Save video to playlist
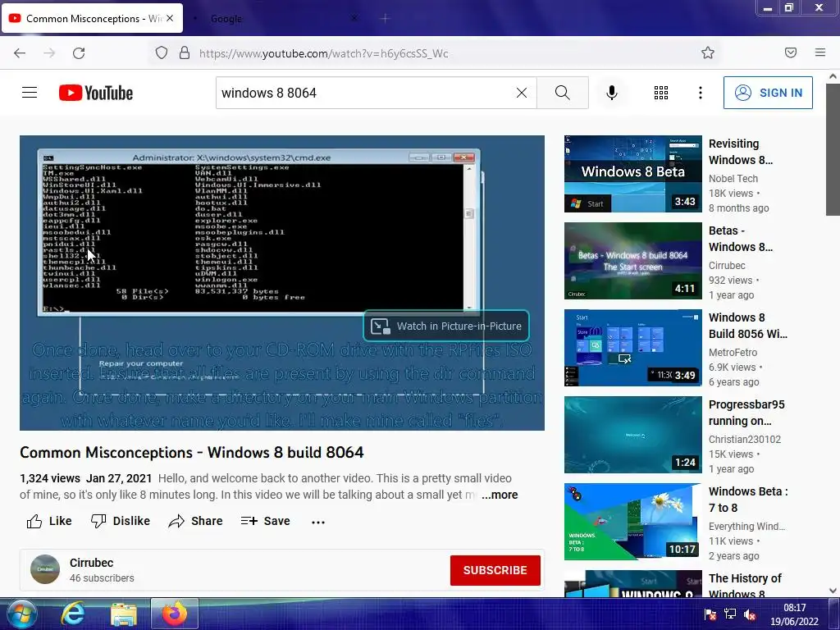This screenshot has height=630, width=840. pos(265,521)
